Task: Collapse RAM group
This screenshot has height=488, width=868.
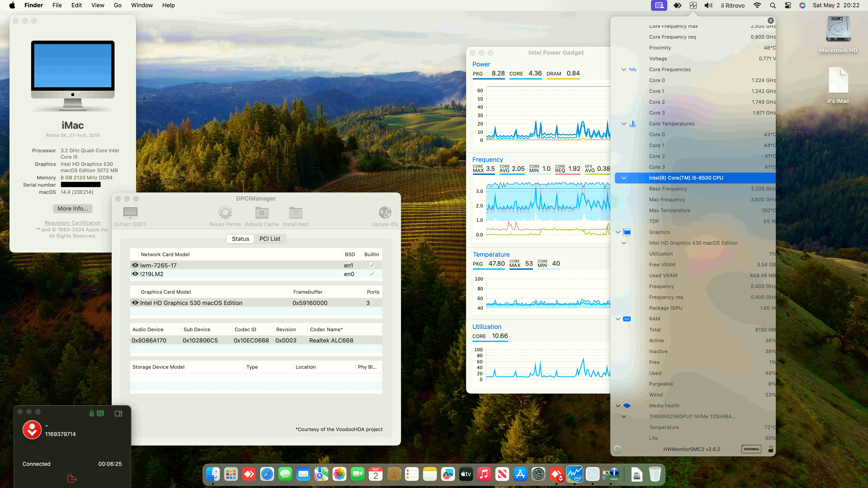Action: point(618,319)
